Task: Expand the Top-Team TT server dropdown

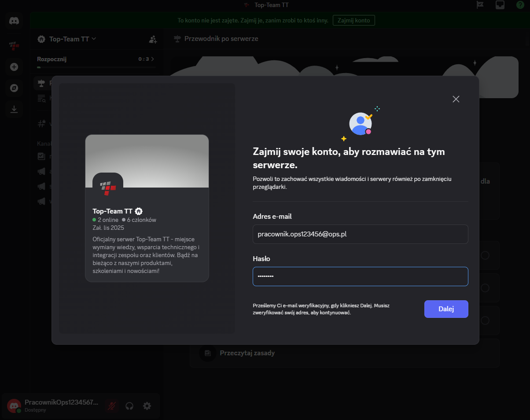Action: click(94, 39)
